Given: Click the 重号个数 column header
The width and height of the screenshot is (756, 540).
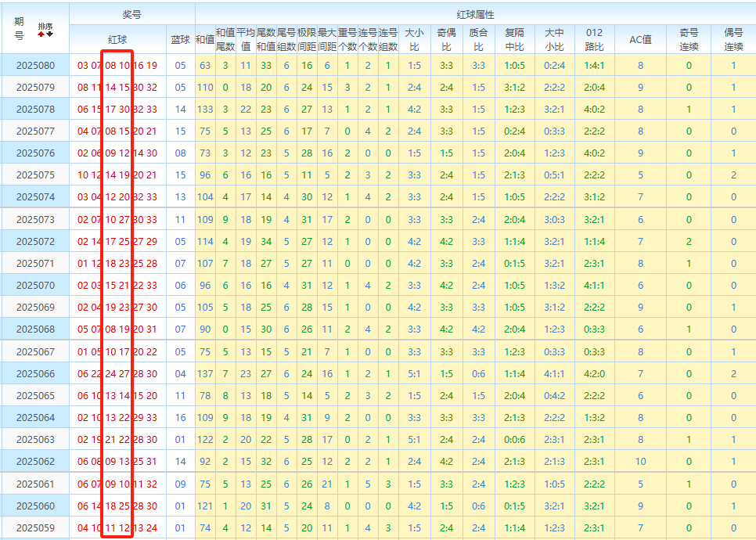Looking at the screenshot, I should click(347, 40).
